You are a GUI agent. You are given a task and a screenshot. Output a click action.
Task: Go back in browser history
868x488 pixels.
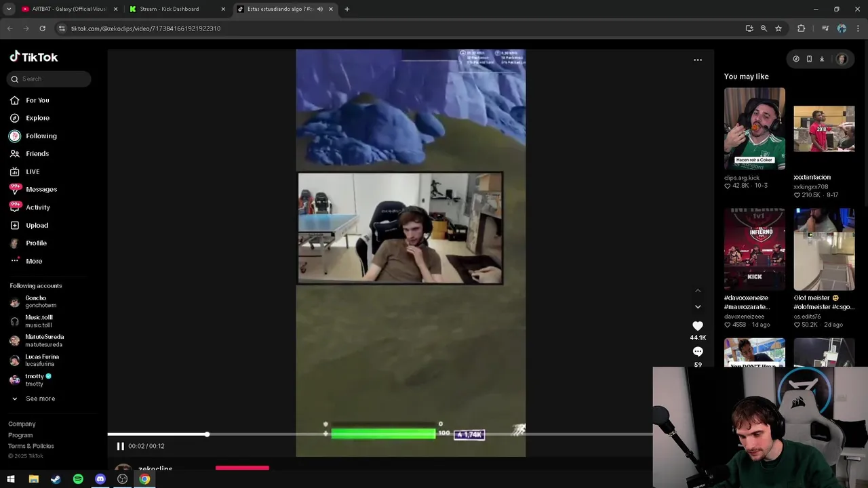(9, 28)
